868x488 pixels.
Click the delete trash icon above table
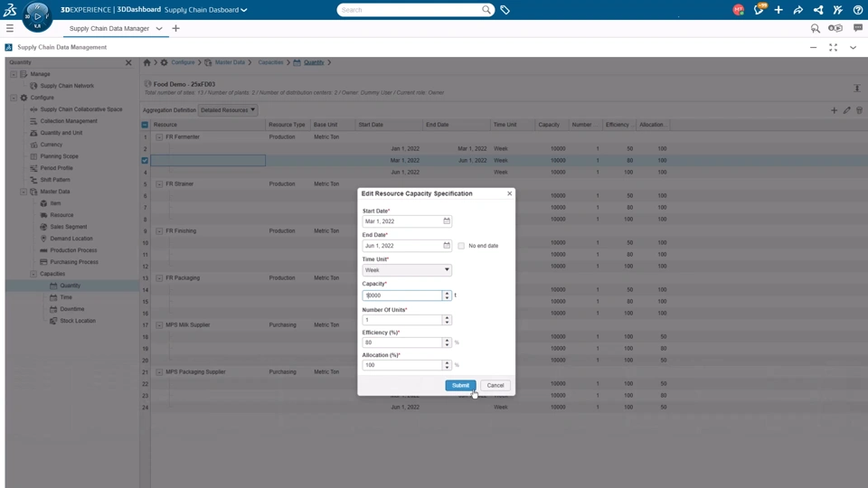(859, 110)
